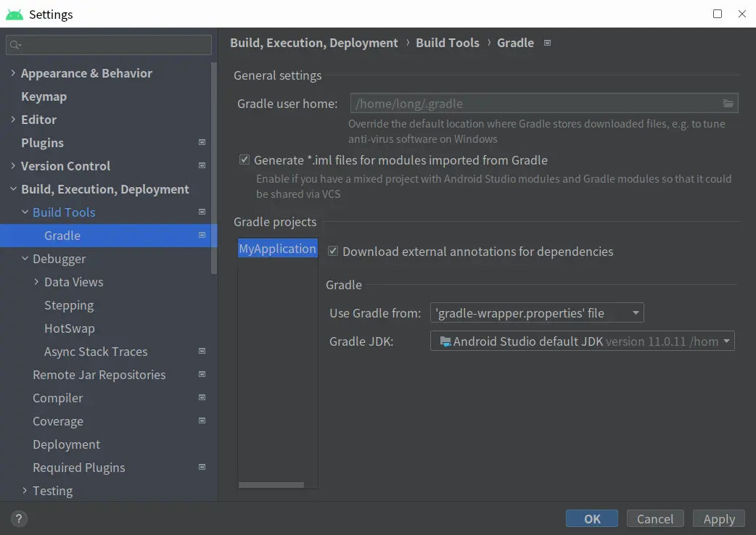
Task: Open the Gradle JDK dropdown
Action: point(582,341)
